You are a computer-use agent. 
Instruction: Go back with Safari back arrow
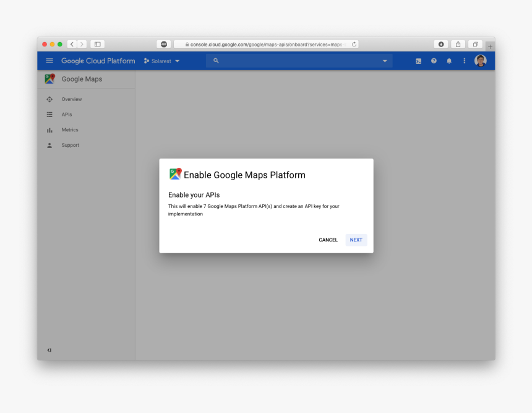[x=72, y=44]
